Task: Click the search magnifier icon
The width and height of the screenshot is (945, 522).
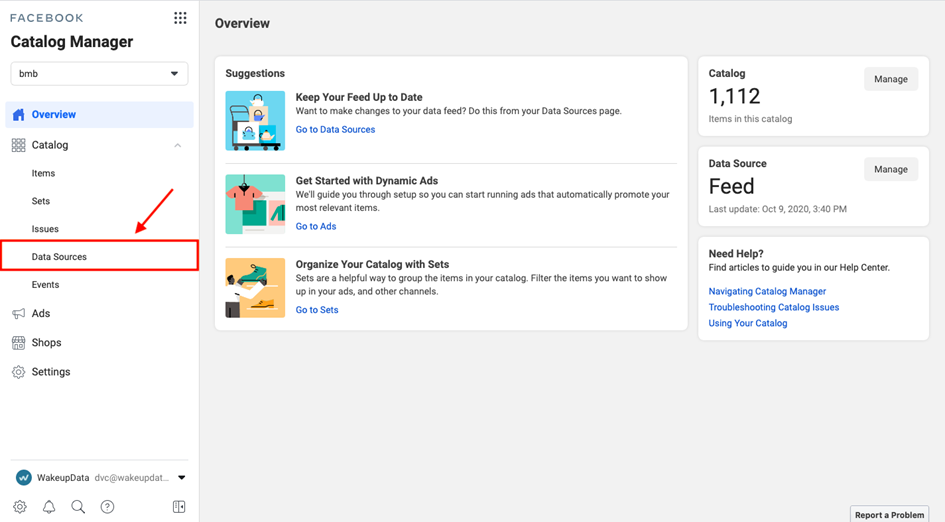Action: tap(78, 507)
